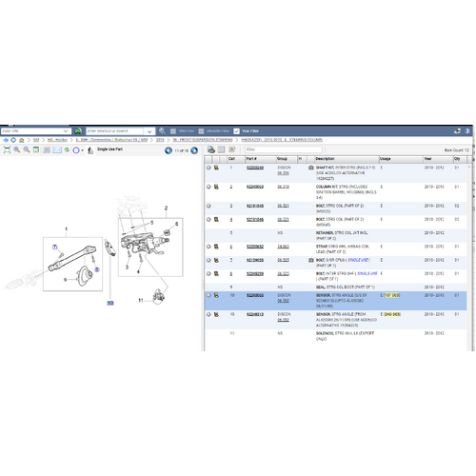Viewport: 476px width, 476px height.
Task: Click the green vehicle icon beside VIN field
Action: coord(78,130)
